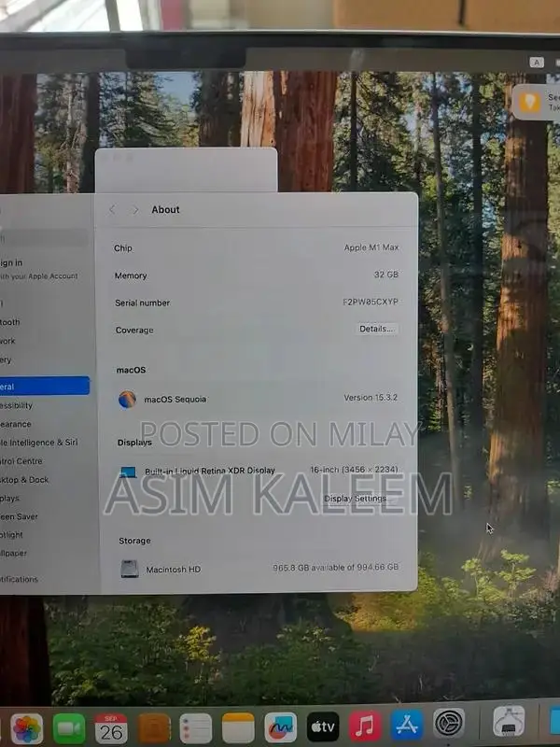Image resolution: width=560 pixels, height=747 pixels.
Task: Open the Photos app in the dock
Action: (26, 728)
